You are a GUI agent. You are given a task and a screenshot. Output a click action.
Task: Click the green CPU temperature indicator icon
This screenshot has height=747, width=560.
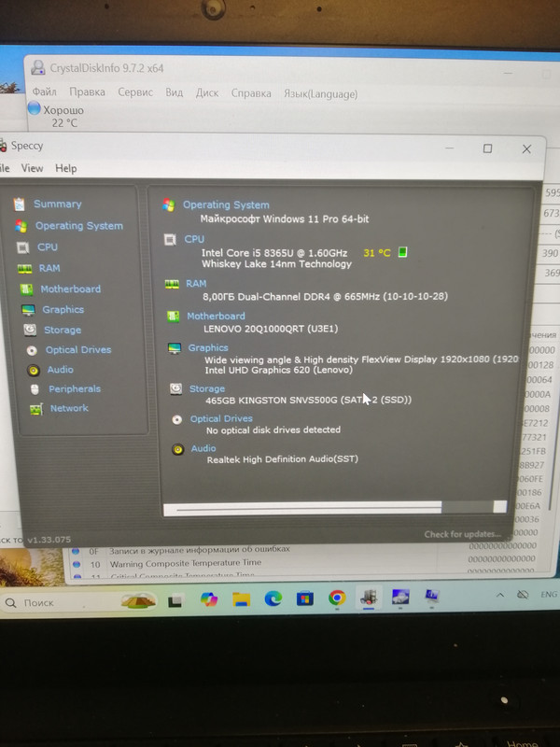[402, 252]
